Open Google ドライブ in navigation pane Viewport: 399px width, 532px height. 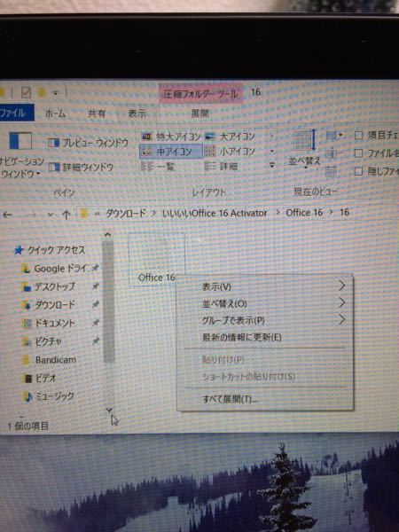[x=55, y=269]
